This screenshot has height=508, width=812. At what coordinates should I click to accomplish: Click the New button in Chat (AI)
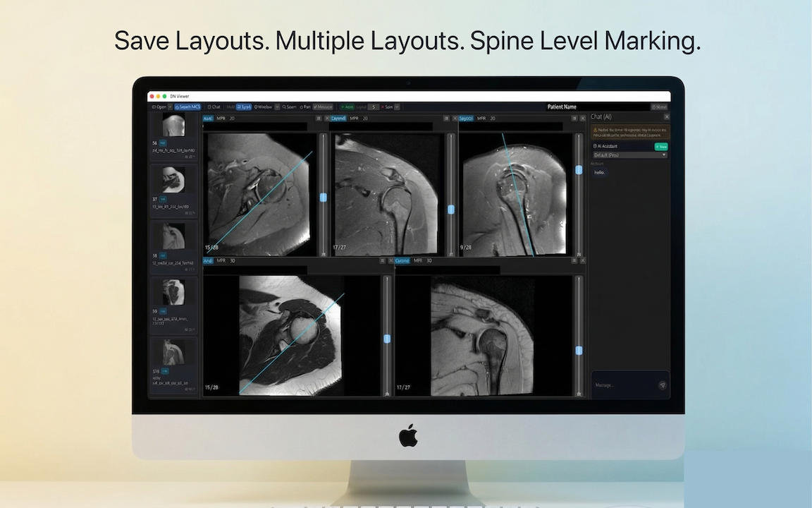pos(660,147)
